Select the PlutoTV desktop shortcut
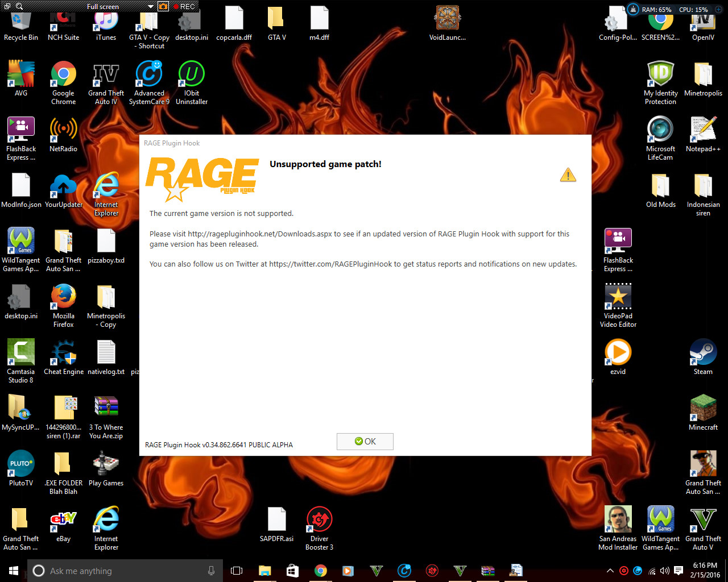The height and width of the screenshot is (582, 728). [21, 469]
